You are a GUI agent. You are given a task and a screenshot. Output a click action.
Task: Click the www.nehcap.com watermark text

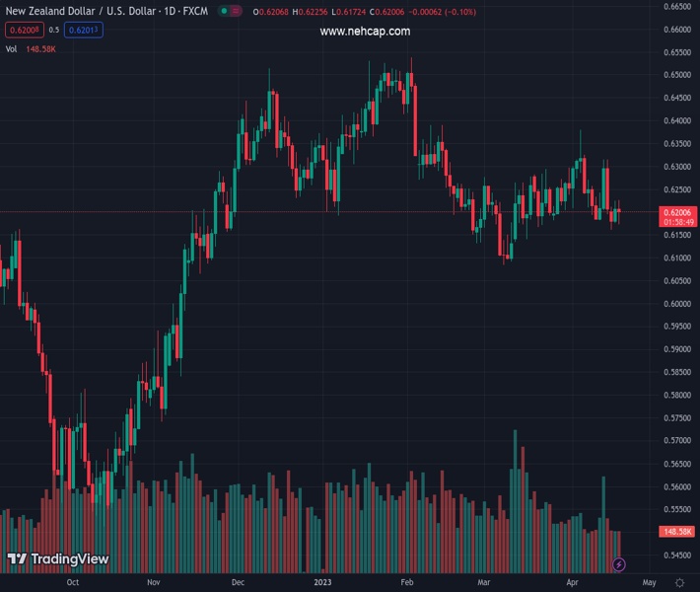point(365,32)
